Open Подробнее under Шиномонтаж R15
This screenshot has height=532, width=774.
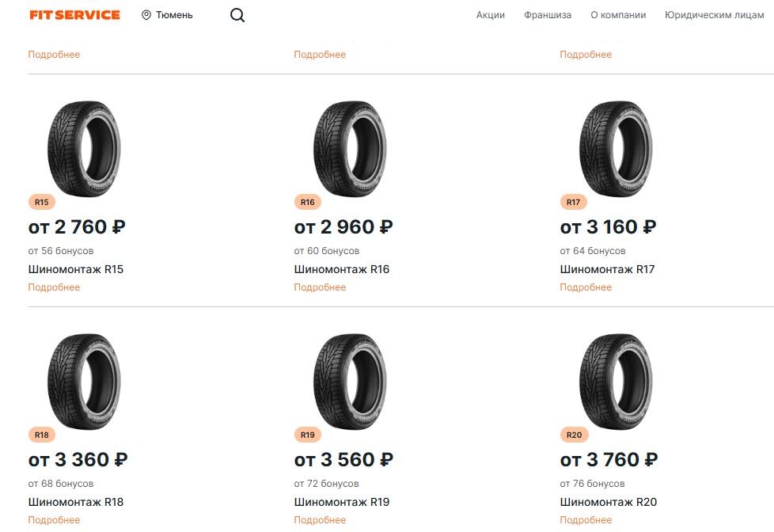coord(54,287)
